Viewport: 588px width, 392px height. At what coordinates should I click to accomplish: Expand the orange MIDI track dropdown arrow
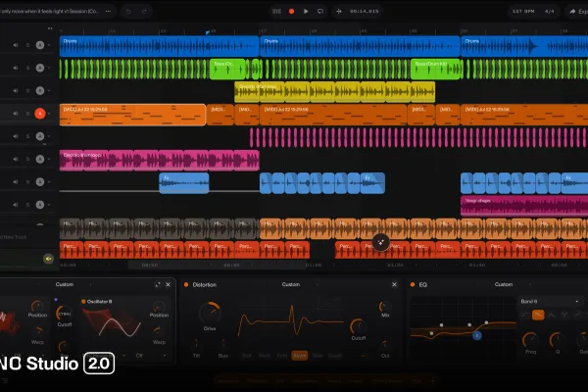pyautogui.click(x=49, y=114)
